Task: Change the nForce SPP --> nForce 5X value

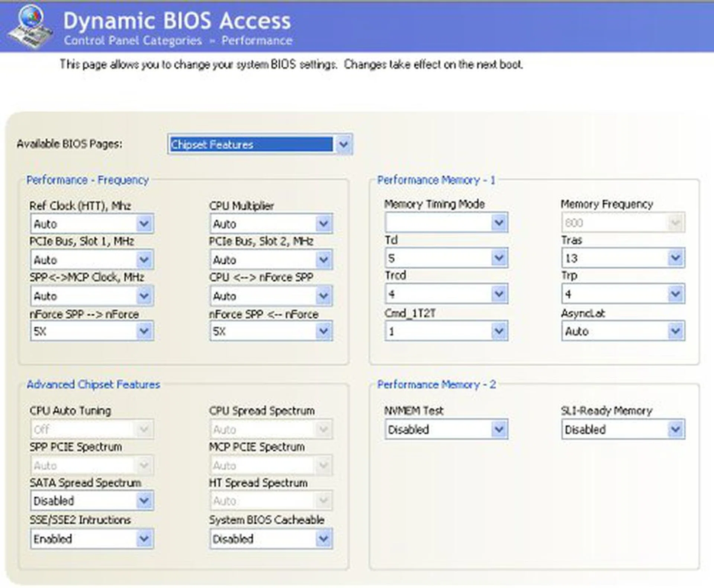Action: (144, 331)
